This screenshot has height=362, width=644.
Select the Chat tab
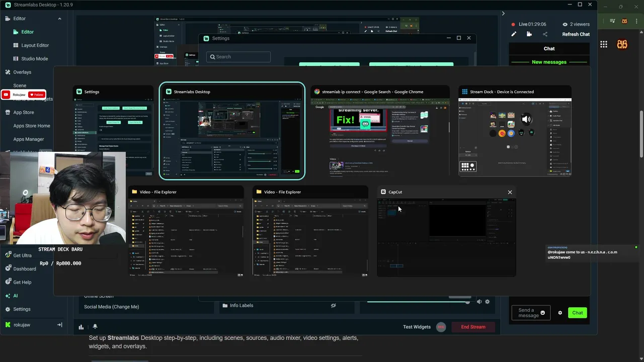pyautogui.click(x=549, y=49)
